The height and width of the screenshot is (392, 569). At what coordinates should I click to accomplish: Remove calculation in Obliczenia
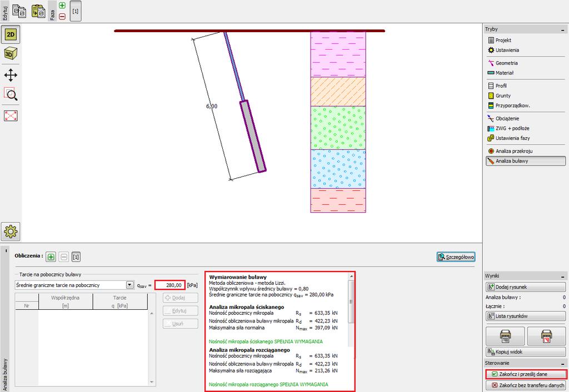point(63,257)
